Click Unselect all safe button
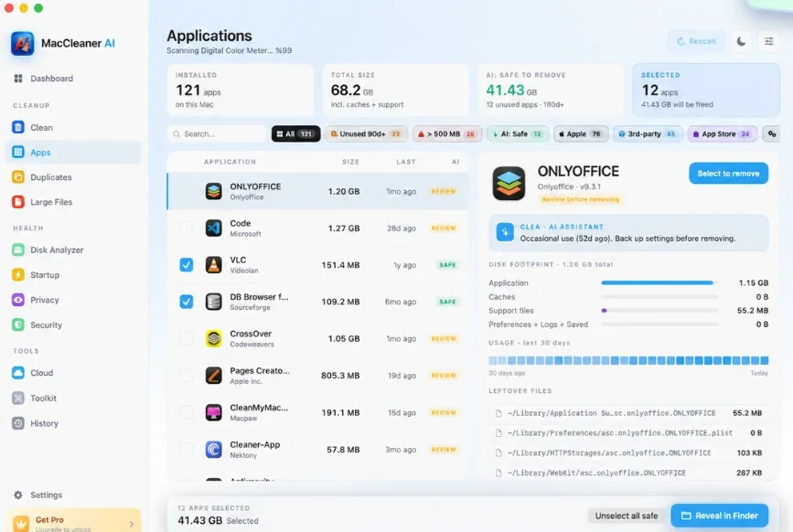Screen dimensions: 793x532 [627, 516]
